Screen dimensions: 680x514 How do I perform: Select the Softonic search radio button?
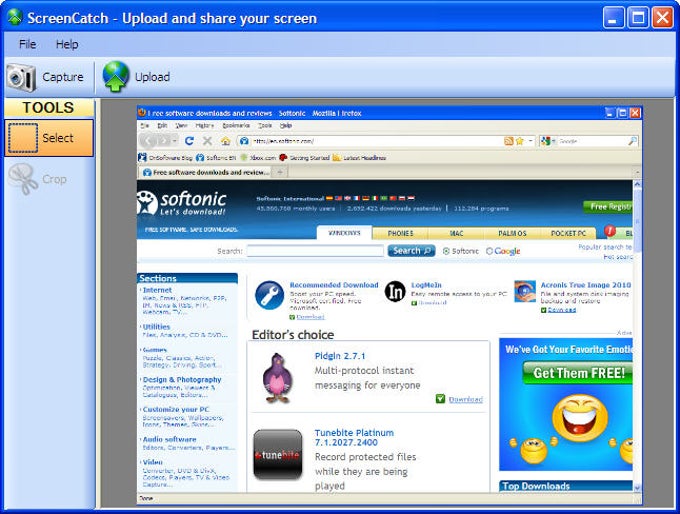[446, 251]
